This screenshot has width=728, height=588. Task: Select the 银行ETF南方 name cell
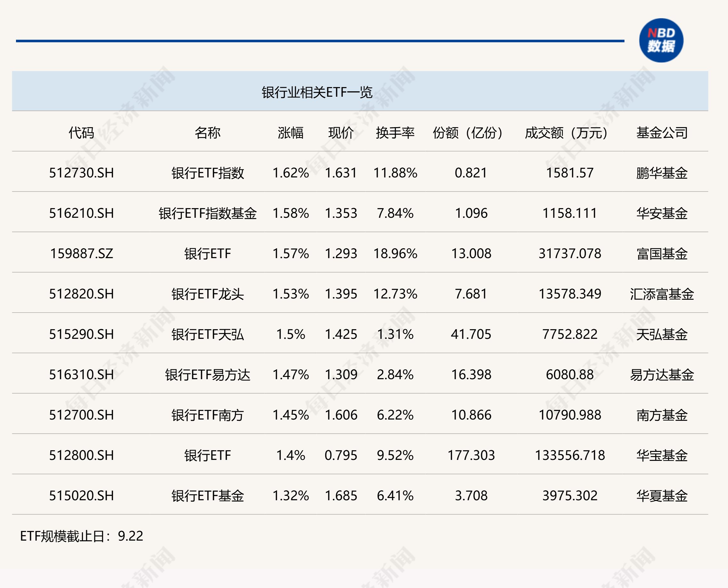coord(207,415)
